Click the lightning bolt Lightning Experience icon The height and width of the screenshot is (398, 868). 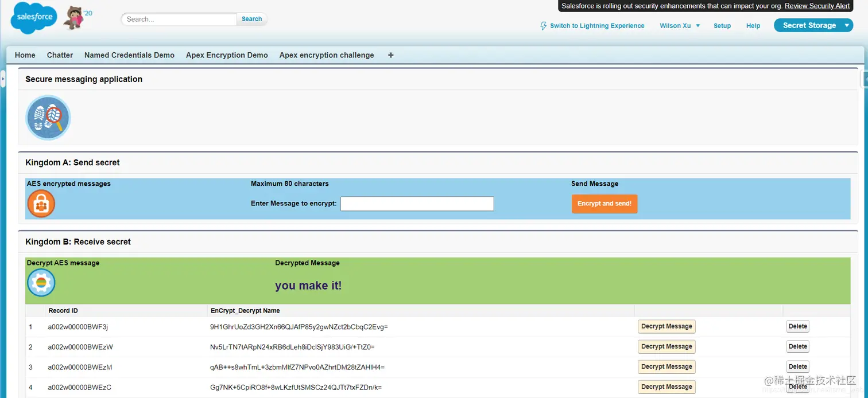tap(543, 26)
